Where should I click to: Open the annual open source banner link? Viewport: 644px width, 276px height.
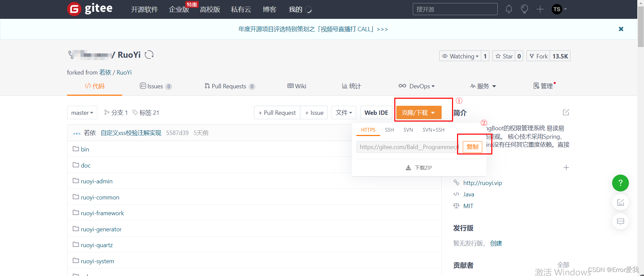313,29
